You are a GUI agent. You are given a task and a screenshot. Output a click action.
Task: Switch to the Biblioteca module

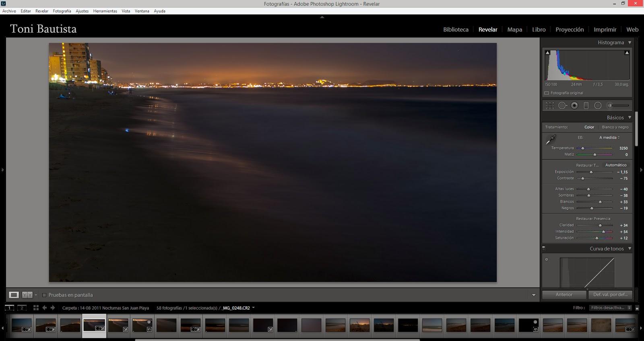tap(456, 29)
